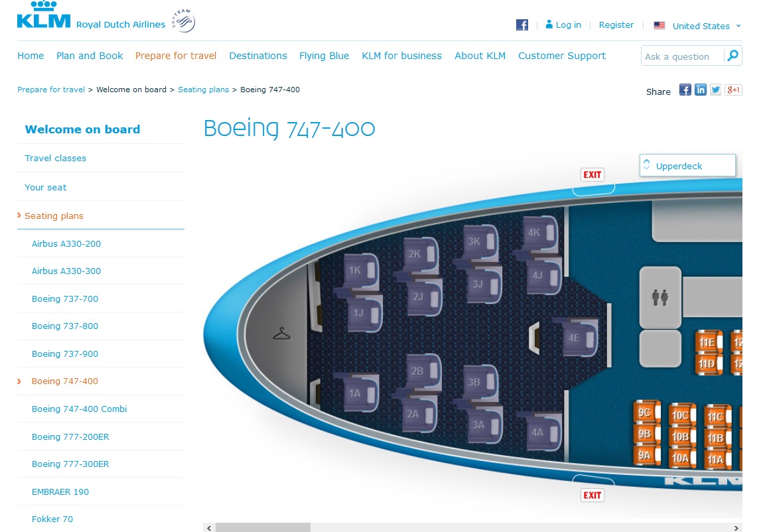This screenshot has height=532, width=763.
Task: Click the coat hanger closet icon
Action: click(x=281, y=334)
